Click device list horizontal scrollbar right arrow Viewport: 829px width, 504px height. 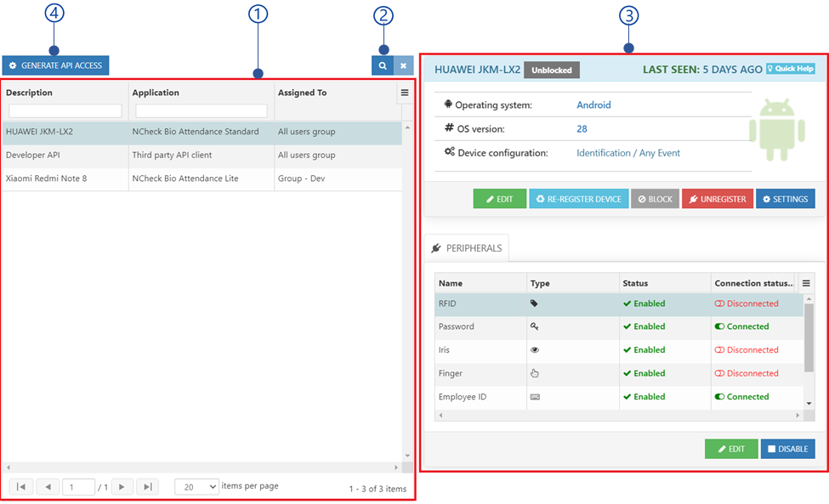396,467
